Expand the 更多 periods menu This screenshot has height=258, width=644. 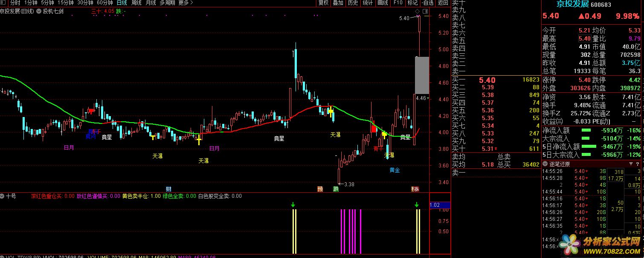[x=186, y=3]
